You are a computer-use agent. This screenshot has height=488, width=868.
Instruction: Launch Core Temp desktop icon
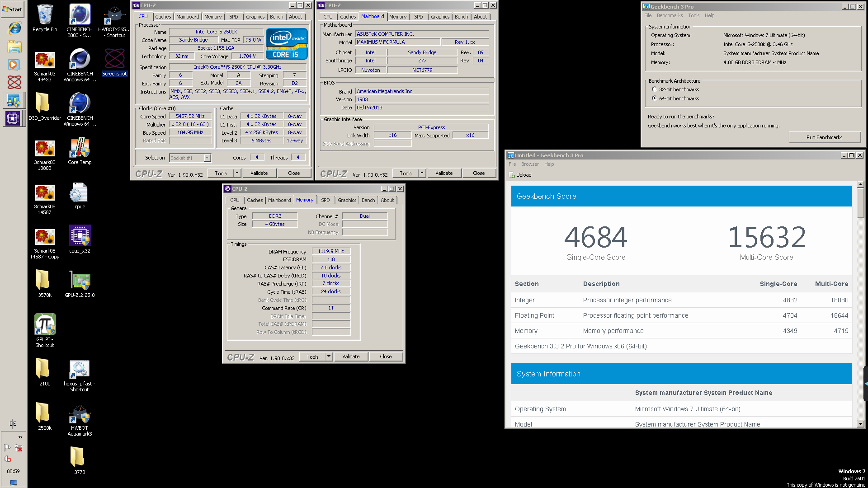(x=80, y=151)
